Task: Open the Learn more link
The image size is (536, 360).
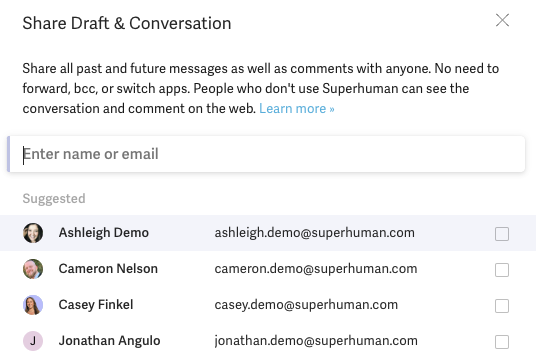Action: [296, 109]
